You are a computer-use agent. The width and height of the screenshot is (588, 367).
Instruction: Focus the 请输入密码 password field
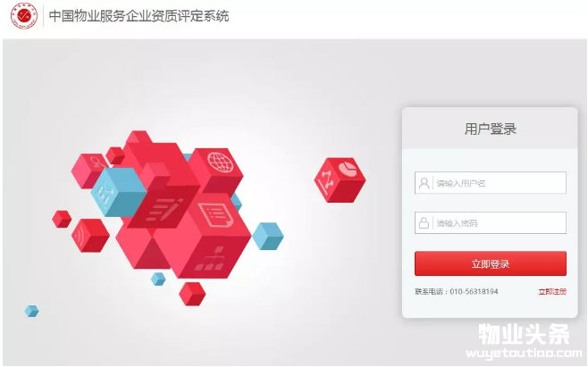[x=491, y=222]
